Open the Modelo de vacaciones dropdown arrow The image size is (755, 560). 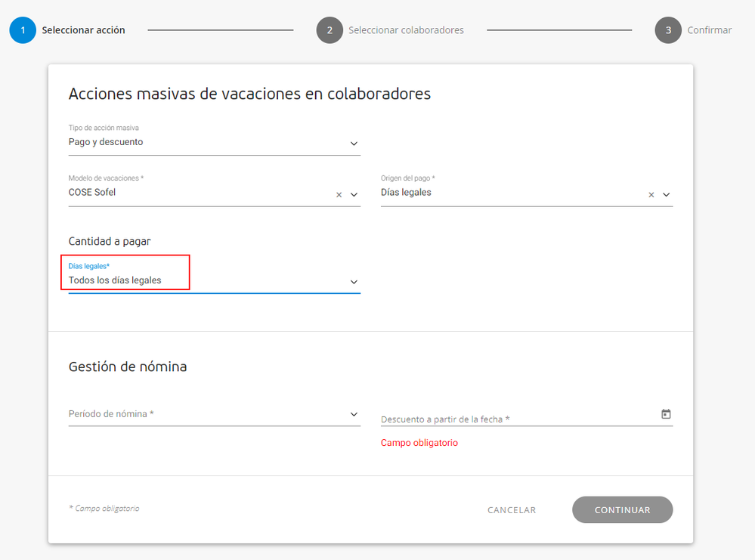point(354,195)
